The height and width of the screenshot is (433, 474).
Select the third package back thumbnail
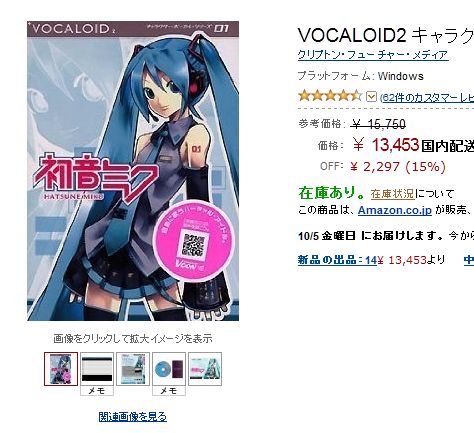click(133, 369)
